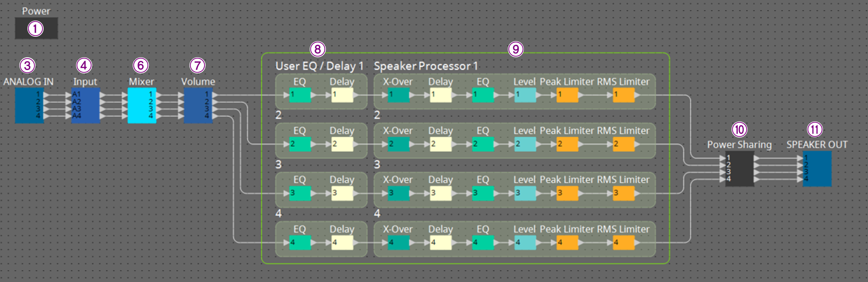Image resolution: width=868 pixels, height=282 pixels.
Task: Open the Power Sharing component block
Action: (x=740, y=169)
